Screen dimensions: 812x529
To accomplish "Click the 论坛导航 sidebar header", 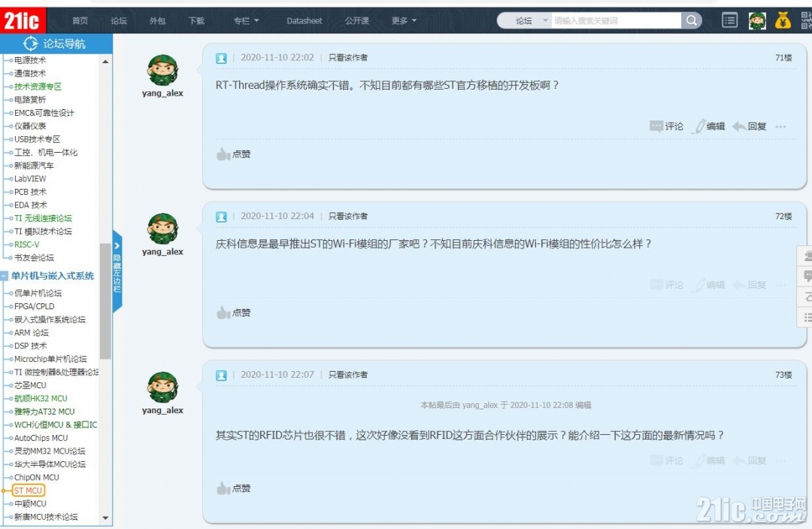I will point(56,44).
